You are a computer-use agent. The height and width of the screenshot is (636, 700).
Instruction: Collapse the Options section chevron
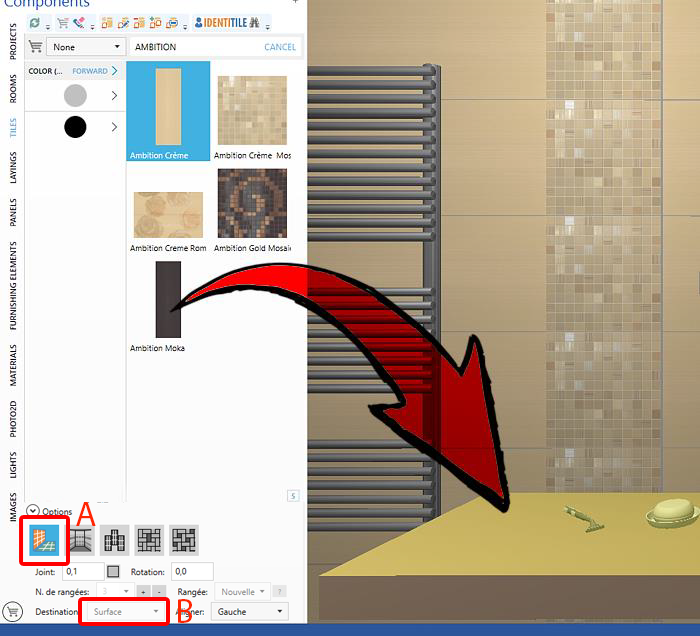[x=33, y=511]
